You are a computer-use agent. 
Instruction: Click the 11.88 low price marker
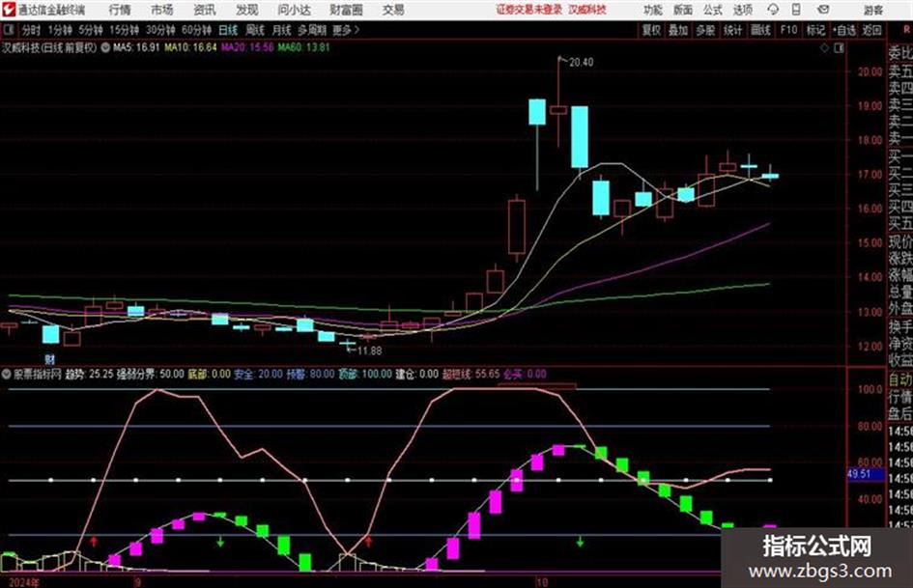[369, 350]
